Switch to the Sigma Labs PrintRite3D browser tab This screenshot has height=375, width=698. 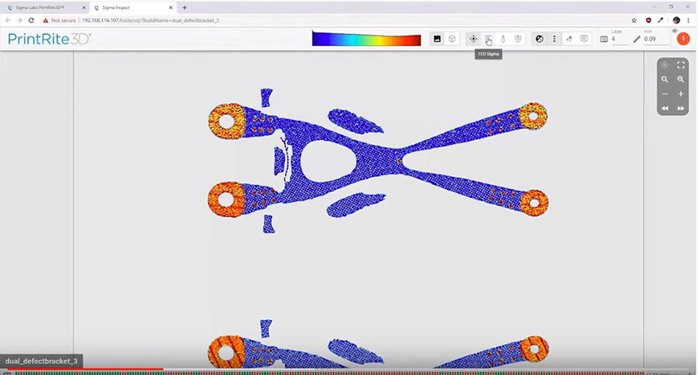point(45,8)
